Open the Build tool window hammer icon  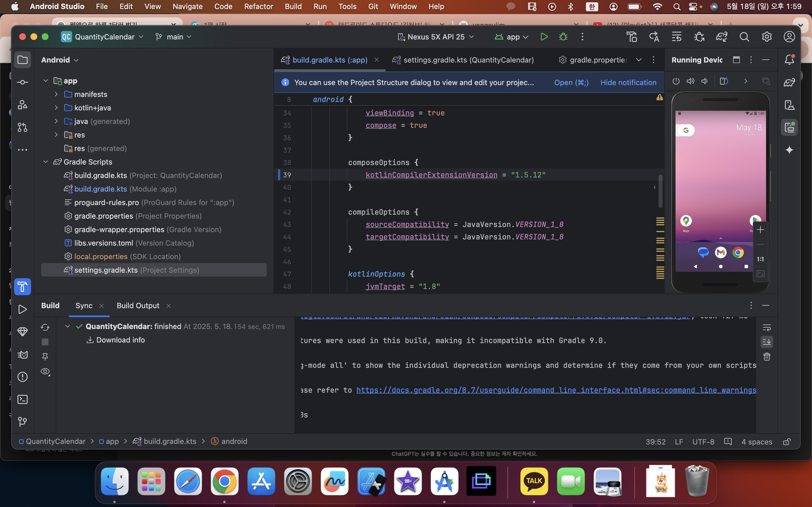pyautogui.click(x=23, y=287)
